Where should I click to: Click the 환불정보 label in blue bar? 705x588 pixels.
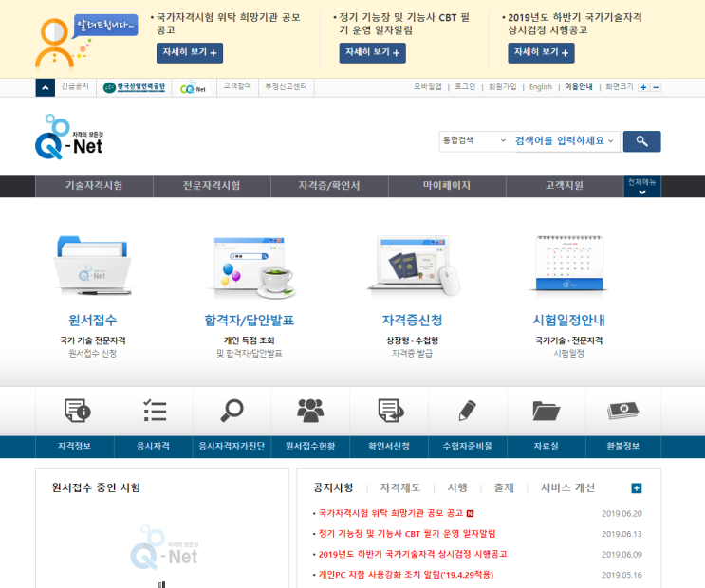point(623,446)
